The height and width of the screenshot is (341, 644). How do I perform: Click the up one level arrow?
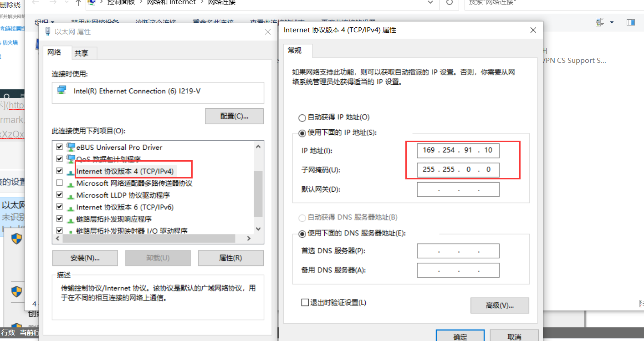77,2
